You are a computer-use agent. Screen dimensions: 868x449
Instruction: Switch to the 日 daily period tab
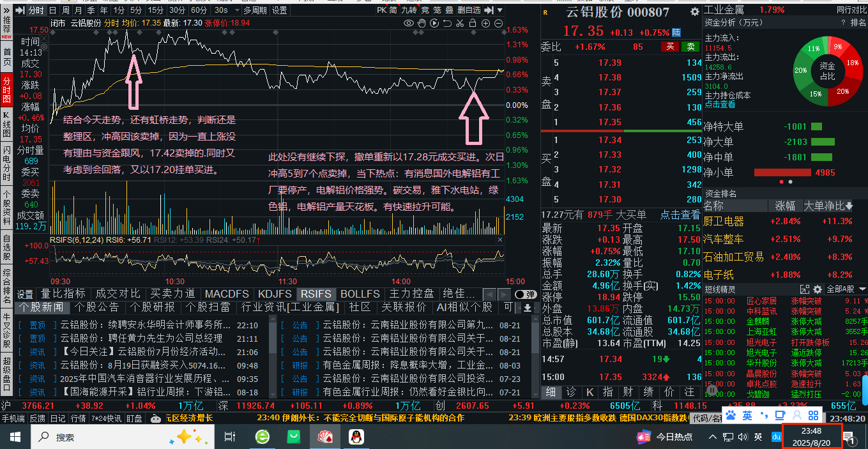[x=52, y=10]
